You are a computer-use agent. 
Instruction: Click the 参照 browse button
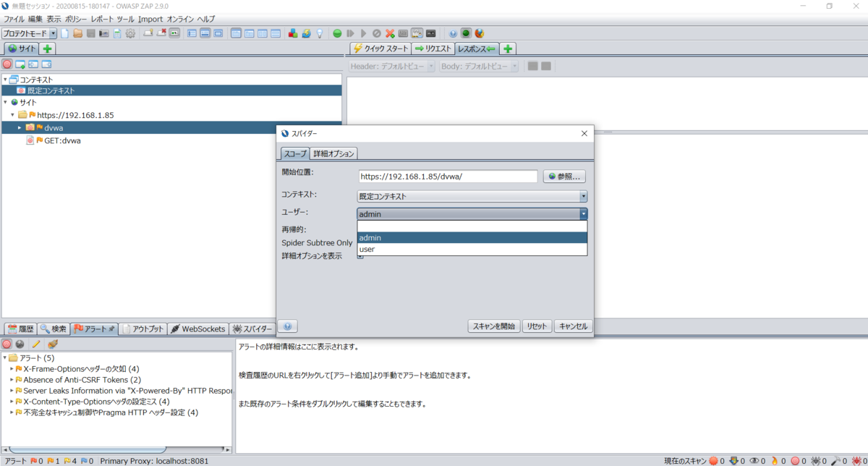coord(564,176)
